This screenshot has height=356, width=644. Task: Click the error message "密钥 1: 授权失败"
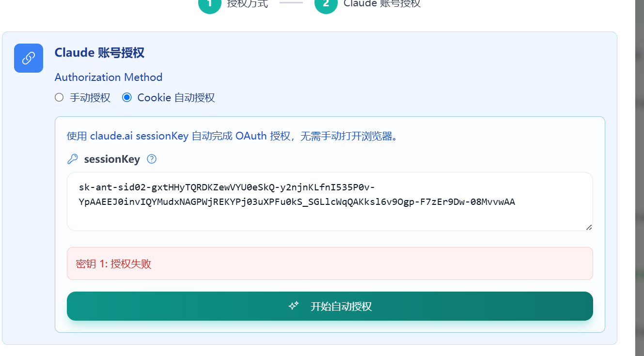coord(114,263)
